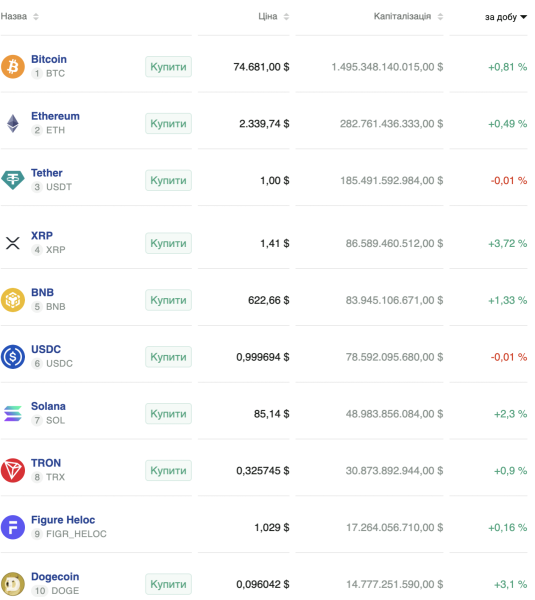The image size is (535, 600).
Task: Open the Ethereum name link
Action: click(55, 116)
